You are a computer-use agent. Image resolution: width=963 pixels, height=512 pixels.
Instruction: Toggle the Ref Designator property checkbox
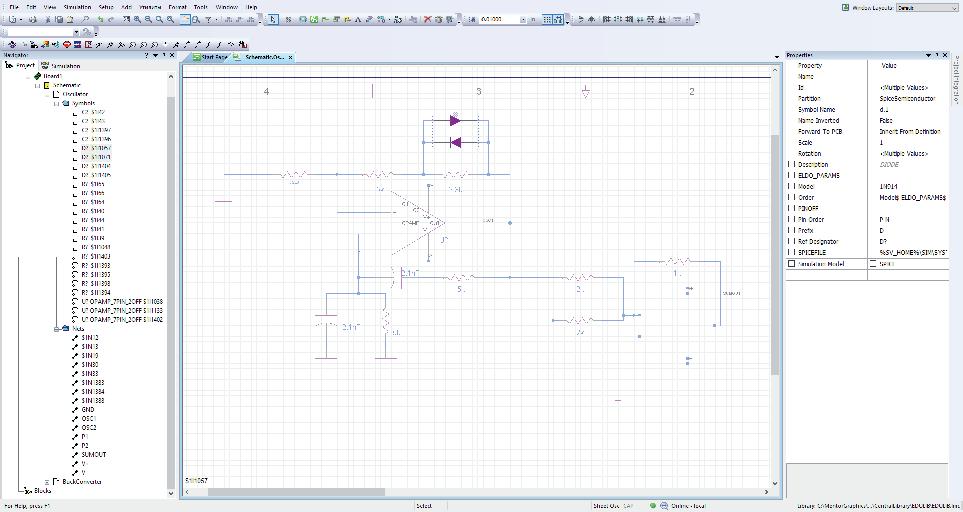coord(792,241)
